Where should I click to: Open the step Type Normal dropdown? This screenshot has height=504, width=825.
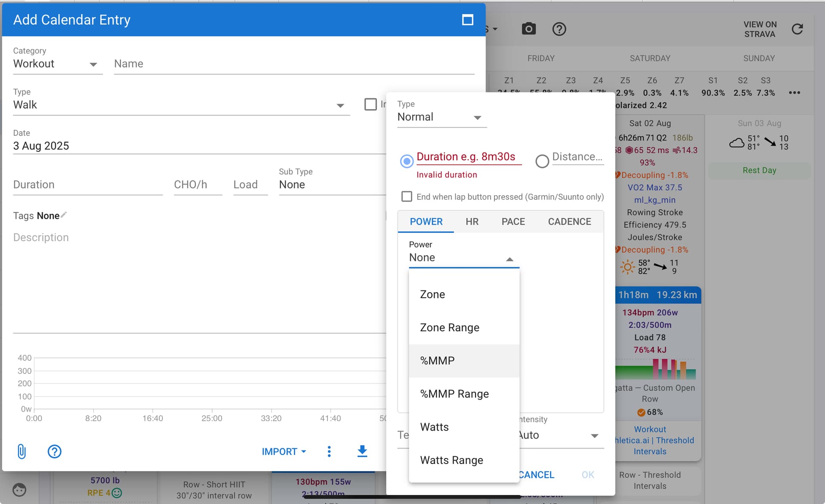[x=442, y=117]
